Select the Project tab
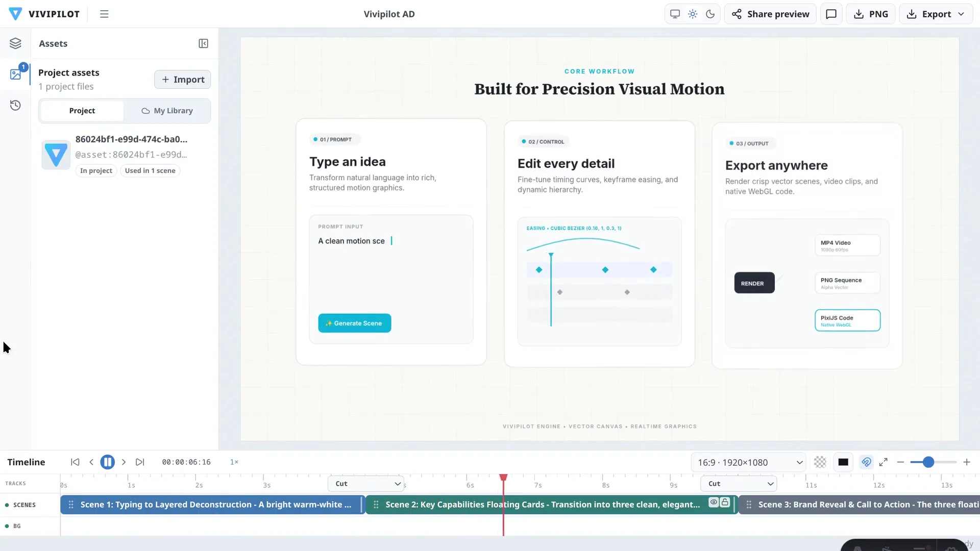This screenshot has height=551, width=980. coord(82,111)
